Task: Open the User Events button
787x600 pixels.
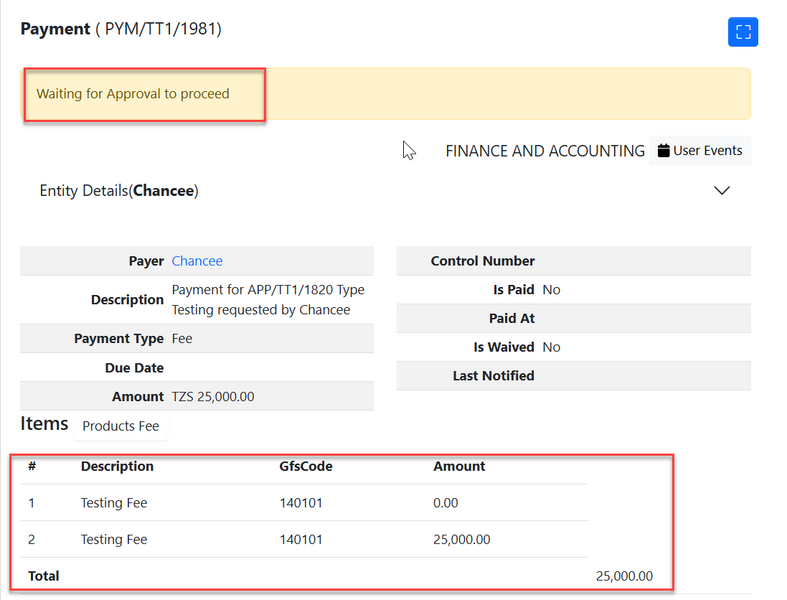Action: (x=700, y=151)
